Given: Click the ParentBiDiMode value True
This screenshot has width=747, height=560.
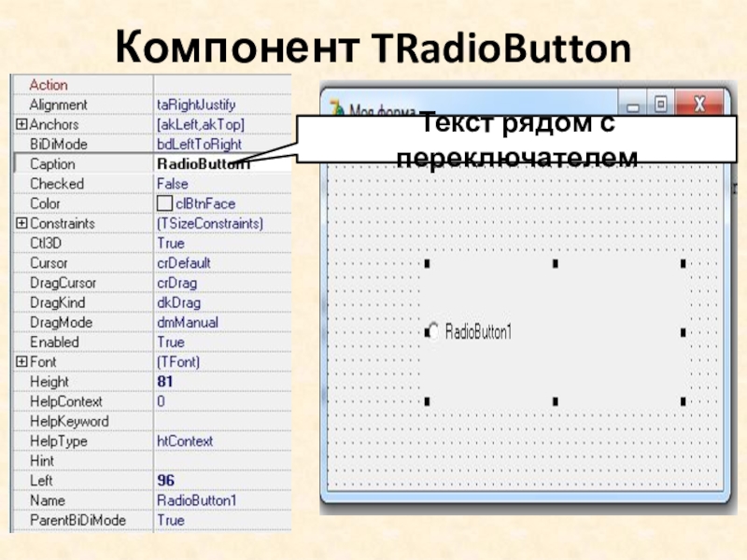Looking at the screenshot, I should coord(171,521).
